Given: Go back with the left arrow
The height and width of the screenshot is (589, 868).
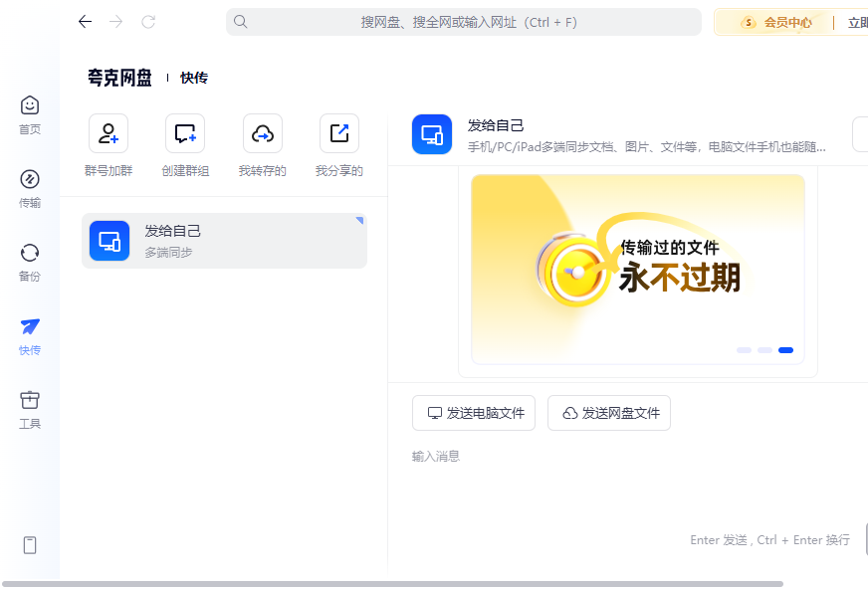Looking at the screenshot, I should [x=85, y=22].
